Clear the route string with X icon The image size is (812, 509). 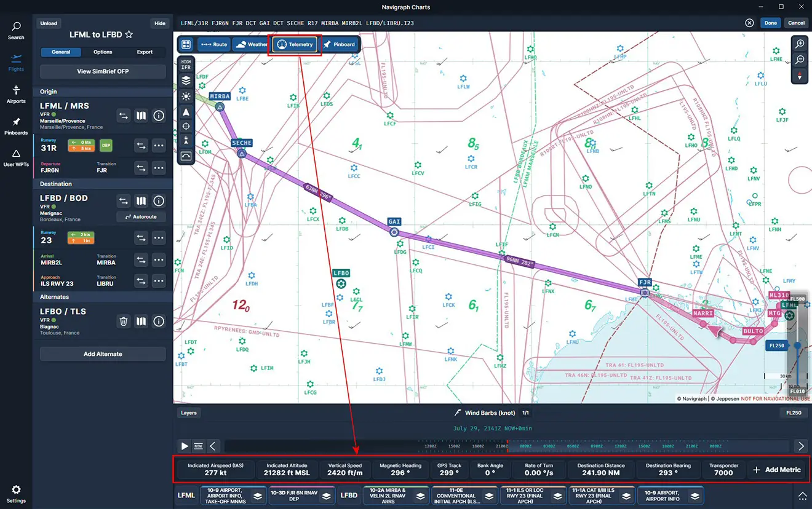pos(749,23)
